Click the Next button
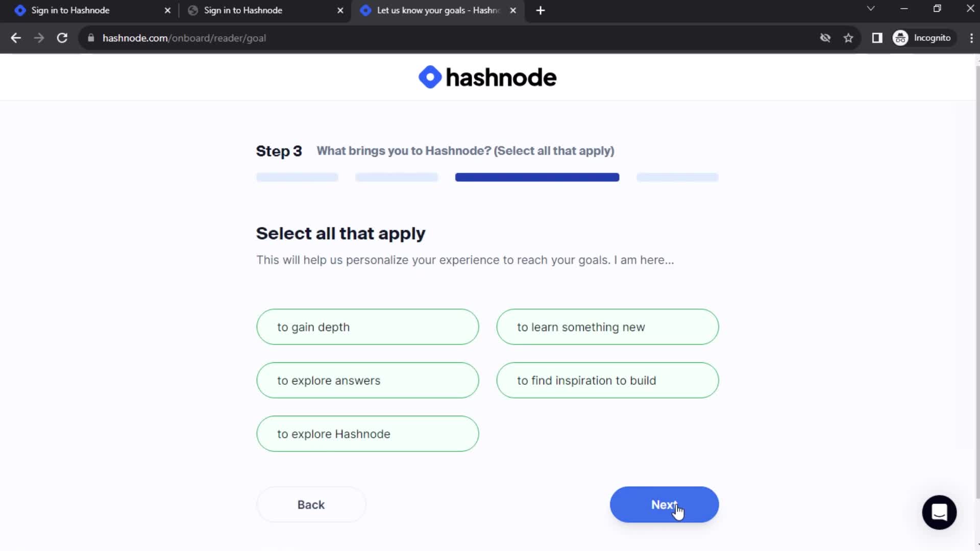This screenshot has height=551, width=980. click(665, 505)
